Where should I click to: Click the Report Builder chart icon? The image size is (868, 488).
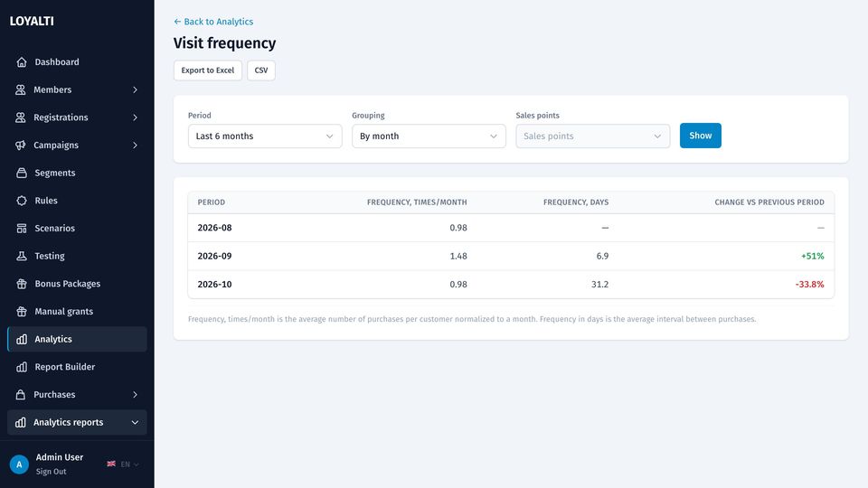[x=22, y=367]
